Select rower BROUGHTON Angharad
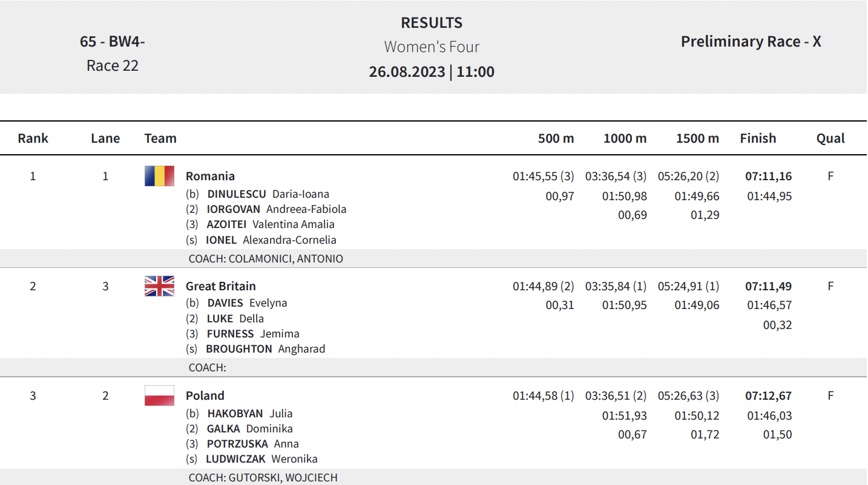Screen dimensions: 868x485 [x=265, y=349]
